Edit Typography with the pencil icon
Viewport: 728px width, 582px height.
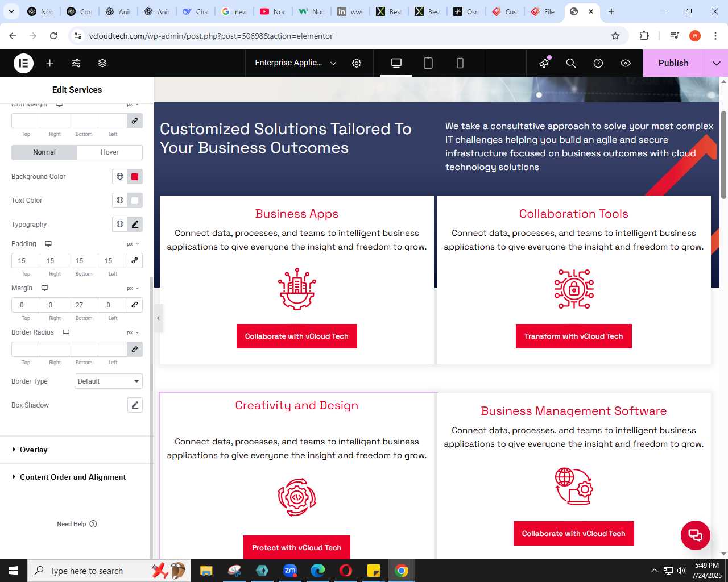pos(135,225)
